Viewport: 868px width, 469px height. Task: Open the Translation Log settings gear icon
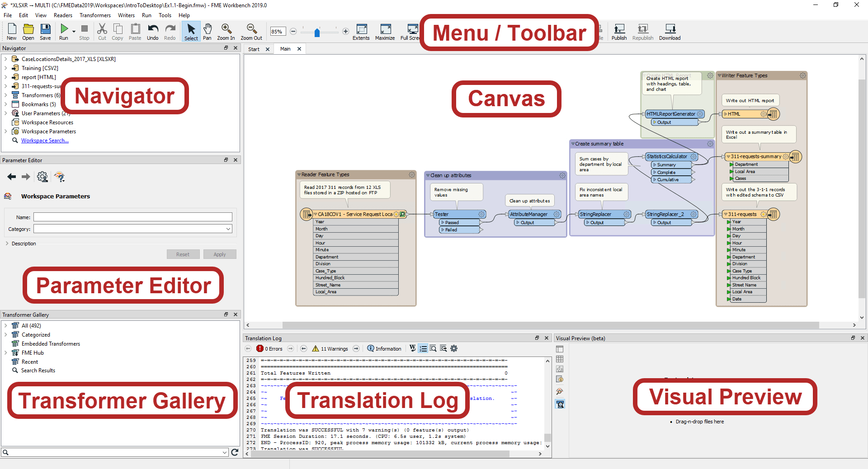(x=454, y=348)
